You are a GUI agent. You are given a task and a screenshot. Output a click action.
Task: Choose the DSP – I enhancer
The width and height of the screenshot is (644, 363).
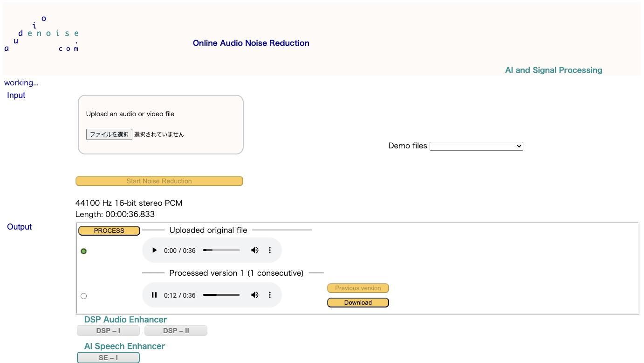tap(108, 331)
